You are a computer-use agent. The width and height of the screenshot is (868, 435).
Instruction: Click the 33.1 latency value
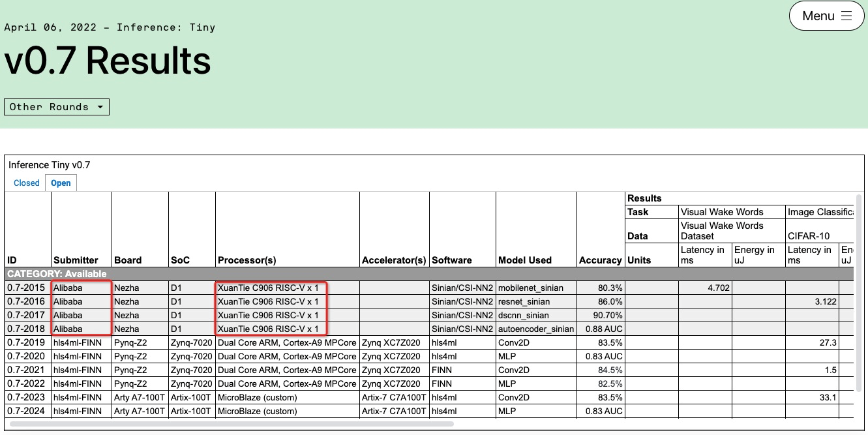click(812, 397)
